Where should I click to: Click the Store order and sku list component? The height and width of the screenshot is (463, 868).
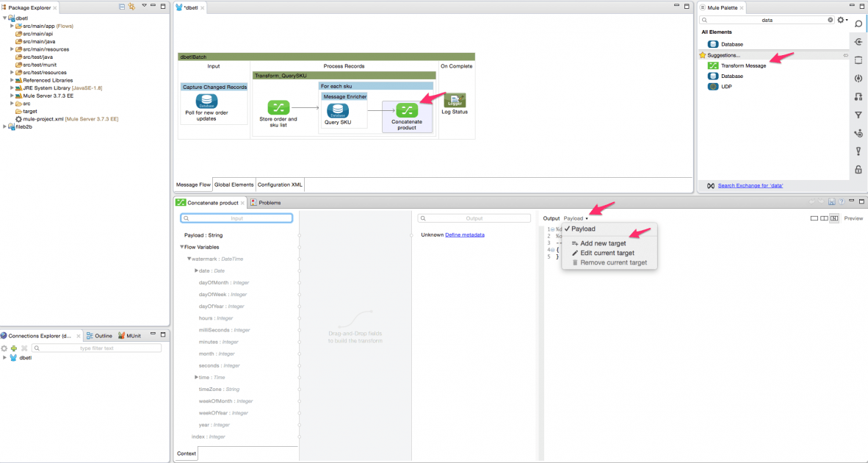280,108
